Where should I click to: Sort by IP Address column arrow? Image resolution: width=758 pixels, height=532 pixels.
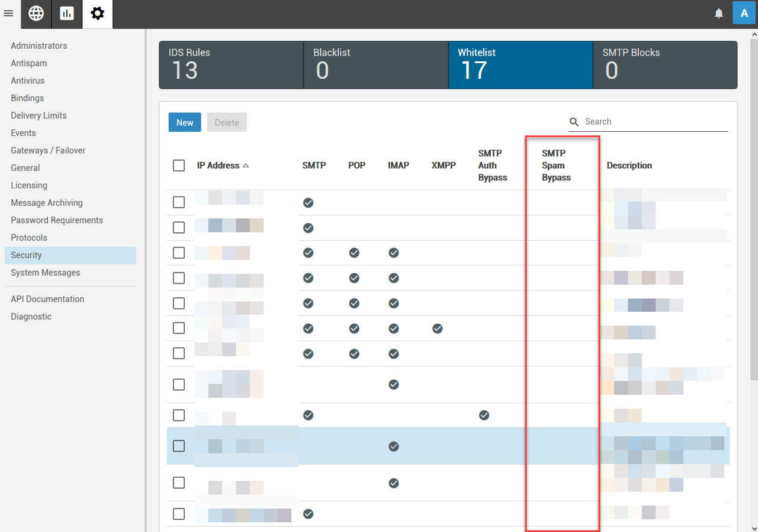[246, 165]
